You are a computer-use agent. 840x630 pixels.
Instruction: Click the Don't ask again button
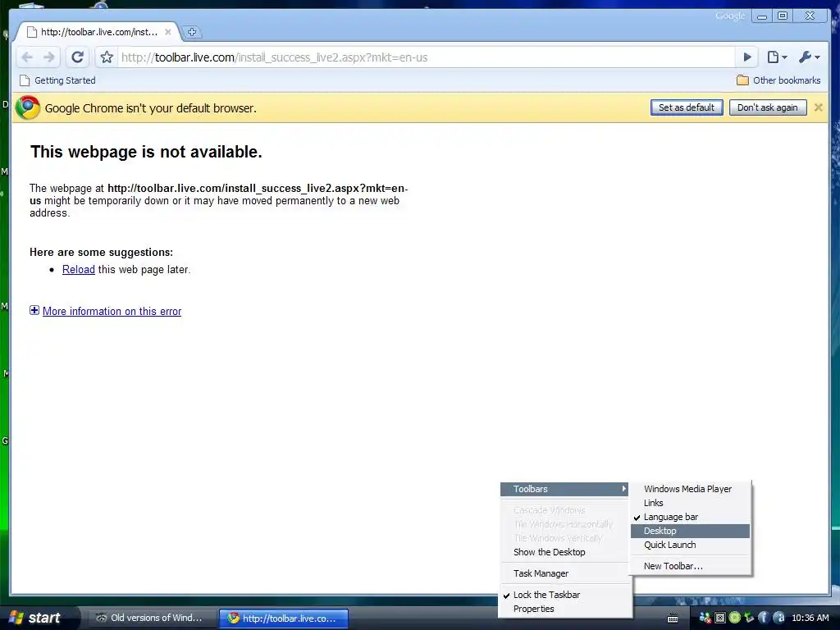[x=767, y=107]
